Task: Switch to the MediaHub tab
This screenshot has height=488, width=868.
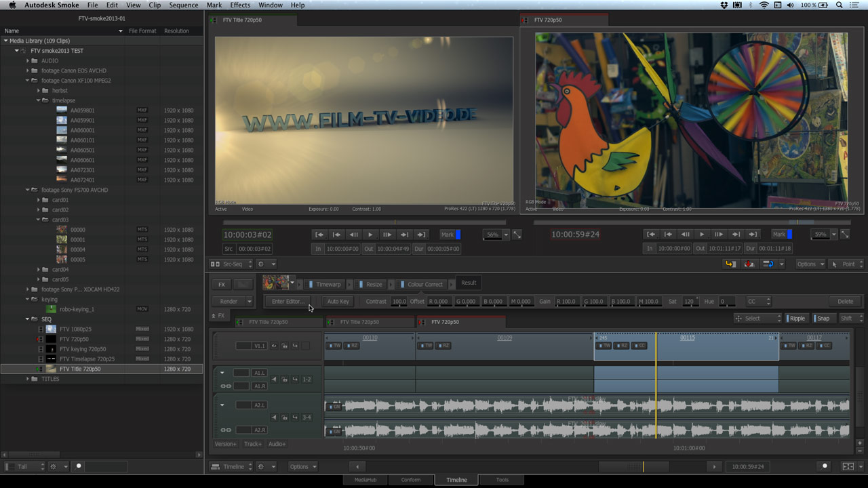Action: (365, 480)
